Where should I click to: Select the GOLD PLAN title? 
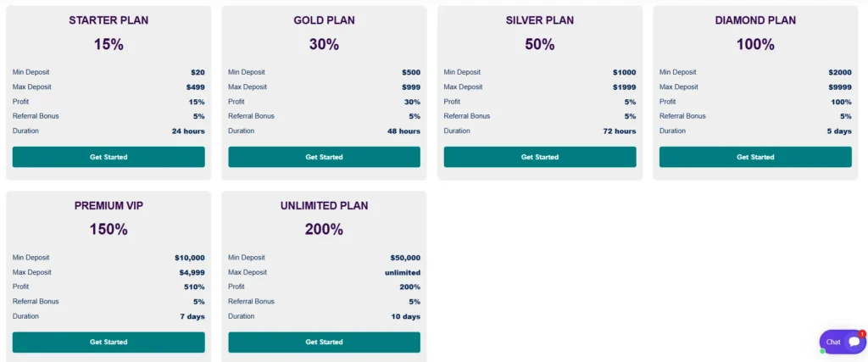324,20
